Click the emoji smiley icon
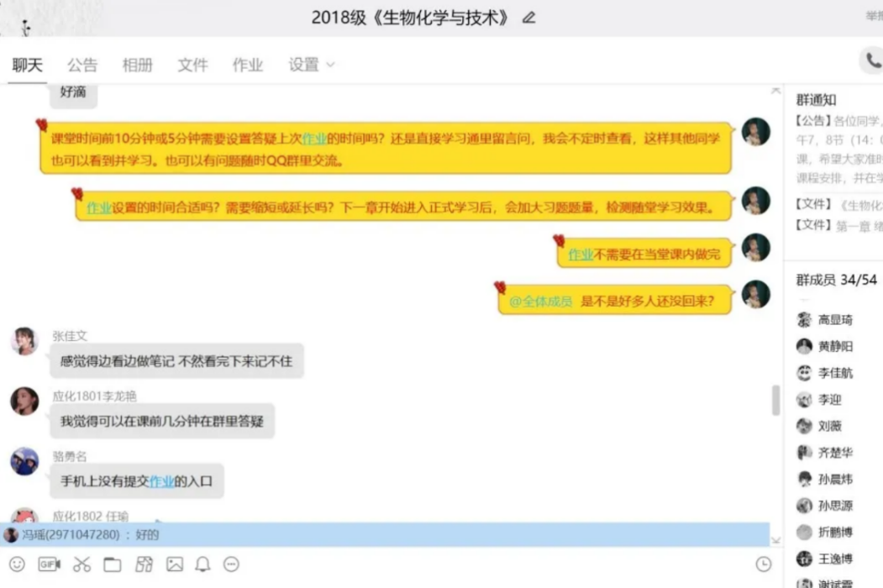The width and height of the screenshot is (883, 588). (17, 564)
